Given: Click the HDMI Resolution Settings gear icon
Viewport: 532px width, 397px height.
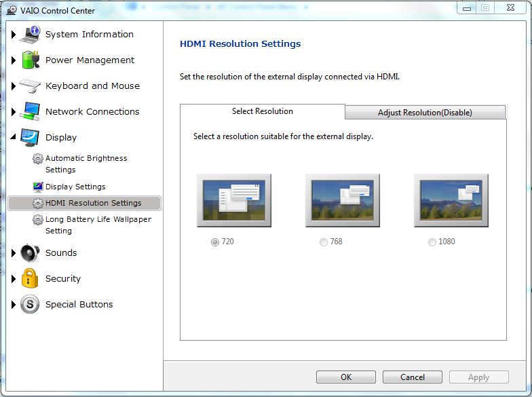Looking at the screenshot, I should (38, 204).
